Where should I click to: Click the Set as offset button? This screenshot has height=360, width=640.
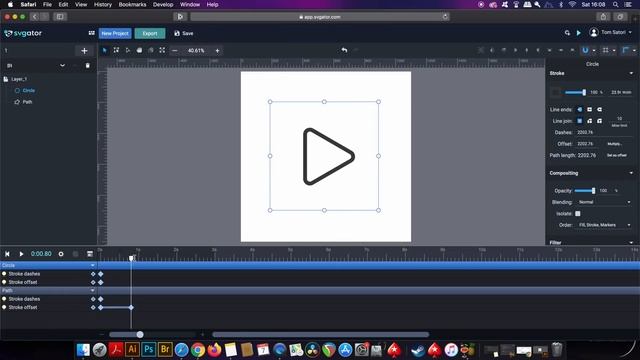(x=616, y=156)
